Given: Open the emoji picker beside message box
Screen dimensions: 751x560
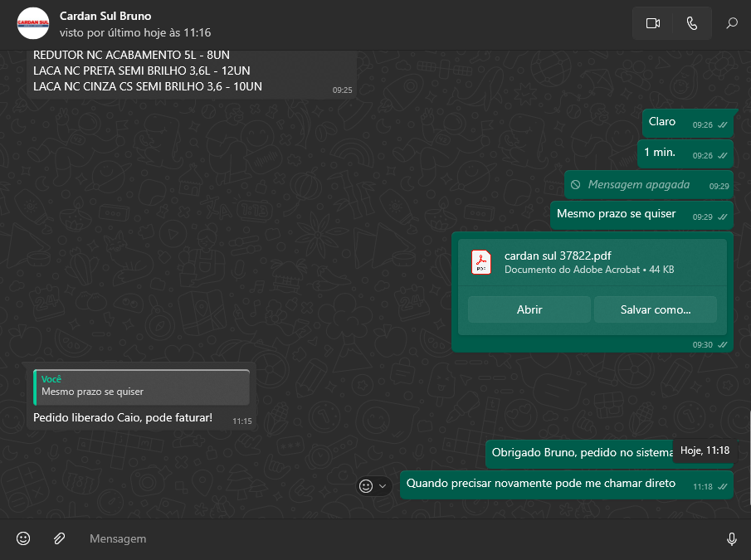Looking at the screenshot, I should [x=23, y=538].
